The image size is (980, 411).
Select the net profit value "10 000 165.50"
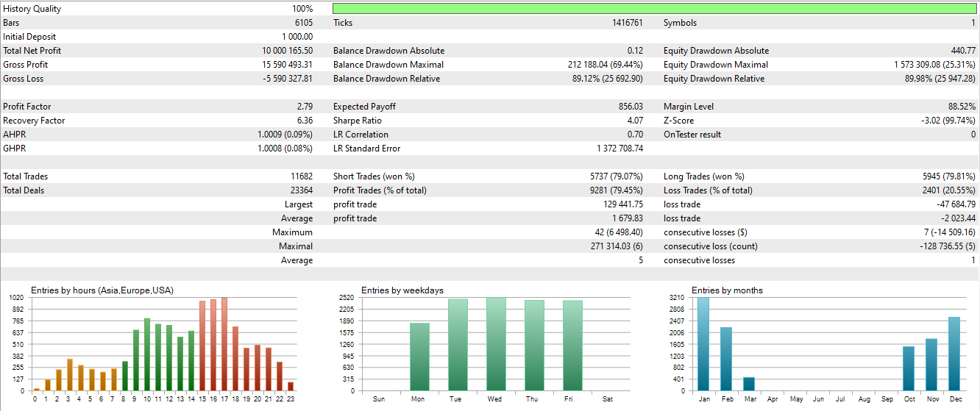288,51
